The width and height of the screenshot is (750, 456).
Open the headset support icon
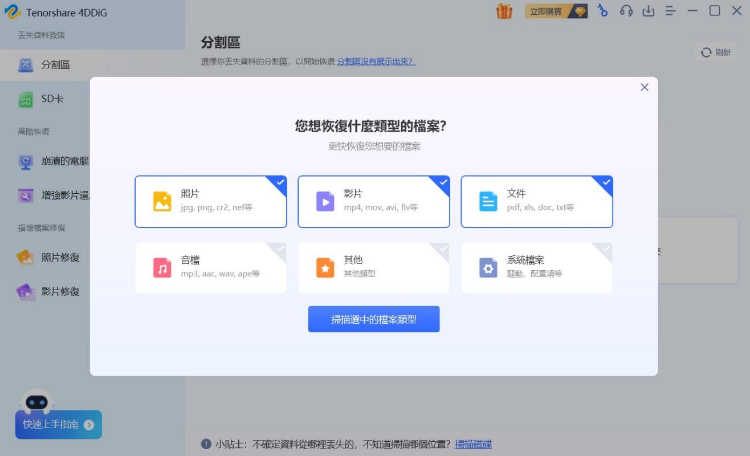[626, 11]
